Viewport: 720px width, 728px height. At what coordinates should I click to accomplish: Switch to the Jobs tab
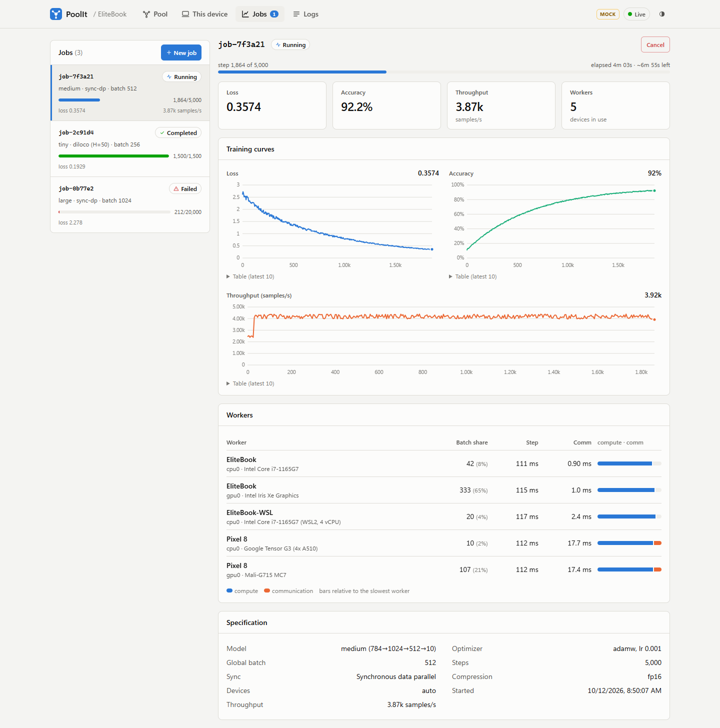coord(260,14)
